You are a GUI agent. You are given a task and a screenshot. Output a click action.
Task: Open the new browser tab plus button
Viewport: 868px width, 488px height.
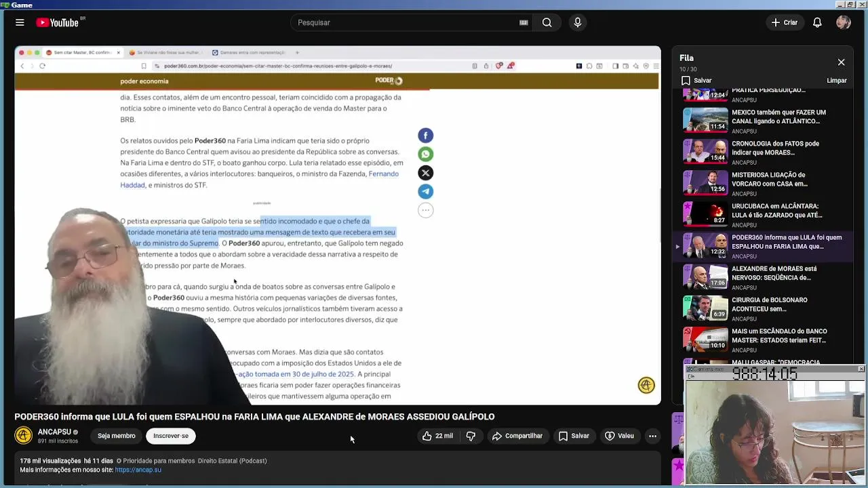point(297,52)
